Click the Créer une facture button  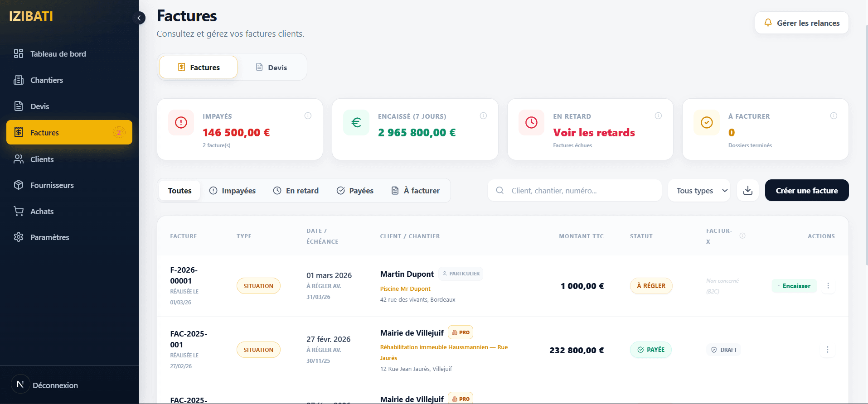[x=806, y=191]
